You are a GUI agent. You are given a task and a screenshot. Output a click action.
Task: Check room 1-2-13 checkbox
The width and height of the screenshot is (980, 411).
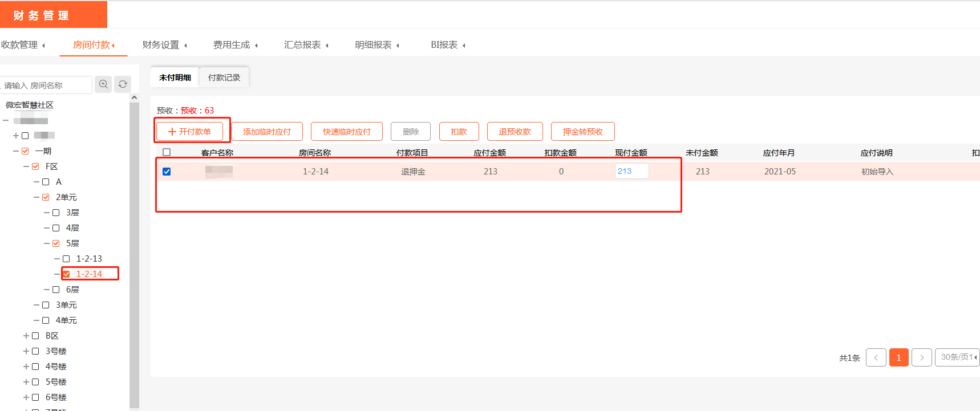(66, 259)
